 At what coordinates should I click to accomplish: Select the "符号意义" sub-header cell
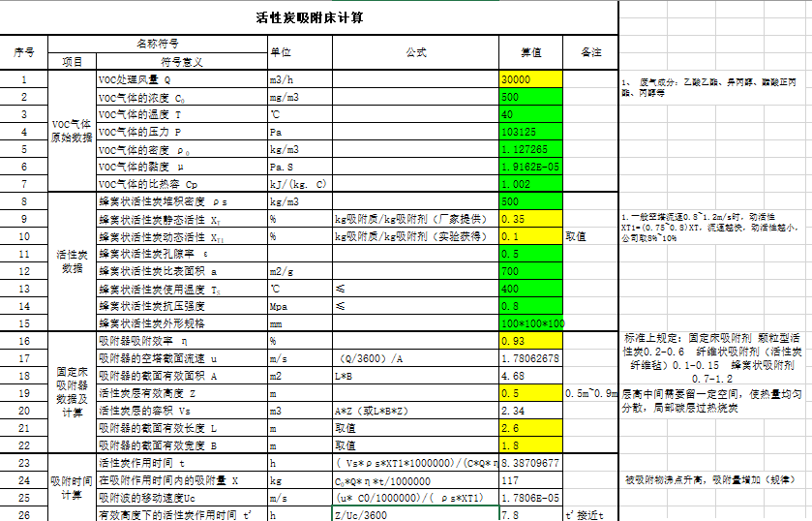182,62
